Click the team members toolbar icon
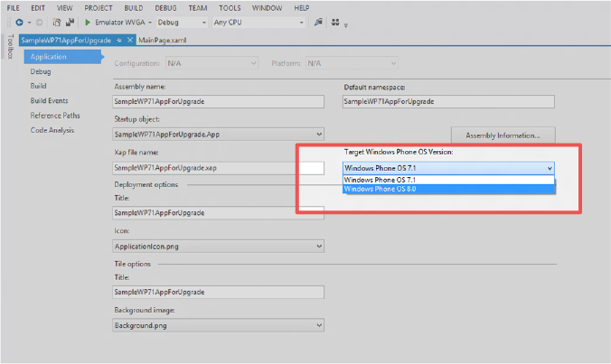The width and height of the screenshot is (611, 364). pos(335,23)
